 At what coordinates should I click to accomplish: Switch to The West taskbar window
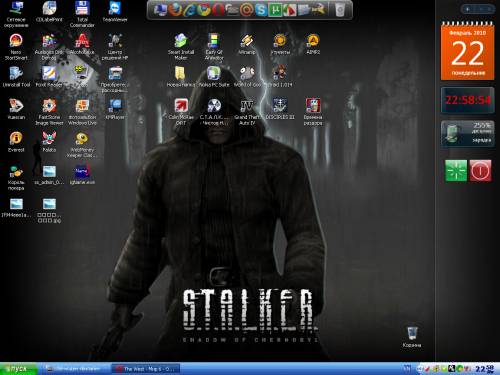pyautogui.click(x=145, y=369)
